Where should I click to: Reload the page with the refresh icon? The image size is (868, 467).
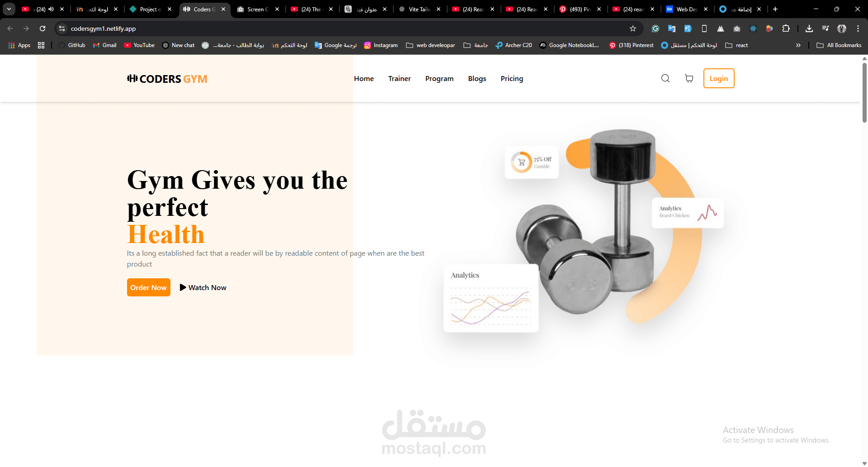(42, 29)
